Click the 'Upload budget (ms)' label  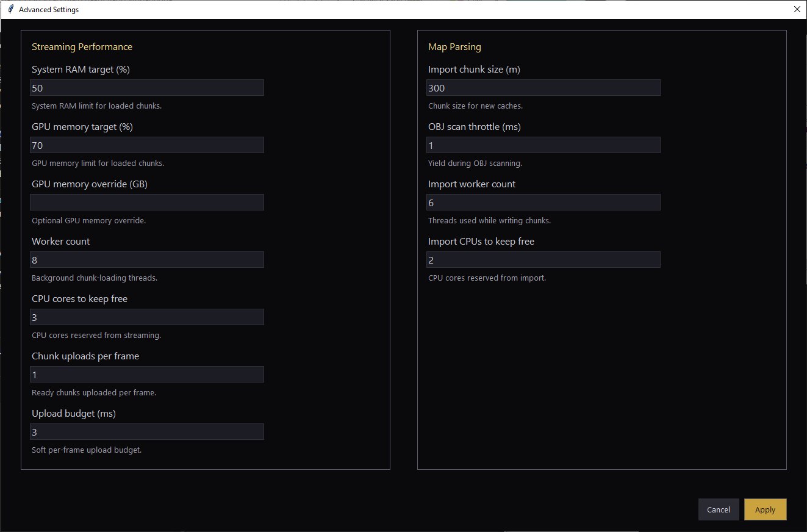coord(74,414)
